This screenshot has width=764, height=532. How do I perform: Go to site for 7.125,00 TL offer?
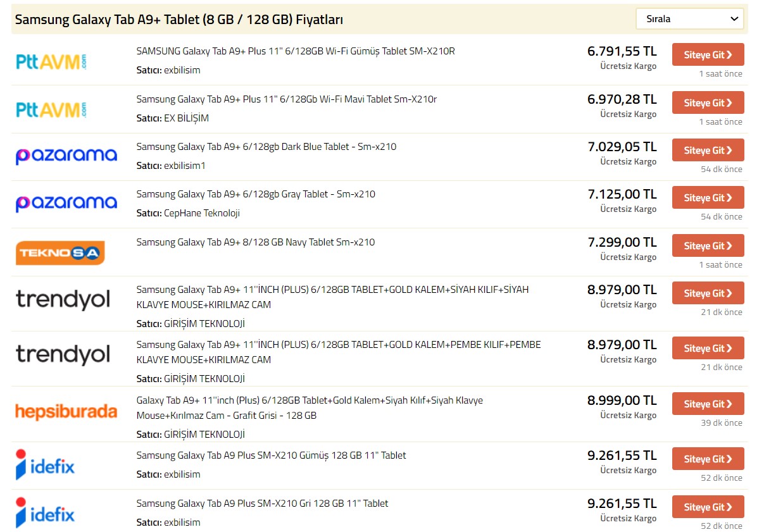pyautogui.click(x=708, y=197)
